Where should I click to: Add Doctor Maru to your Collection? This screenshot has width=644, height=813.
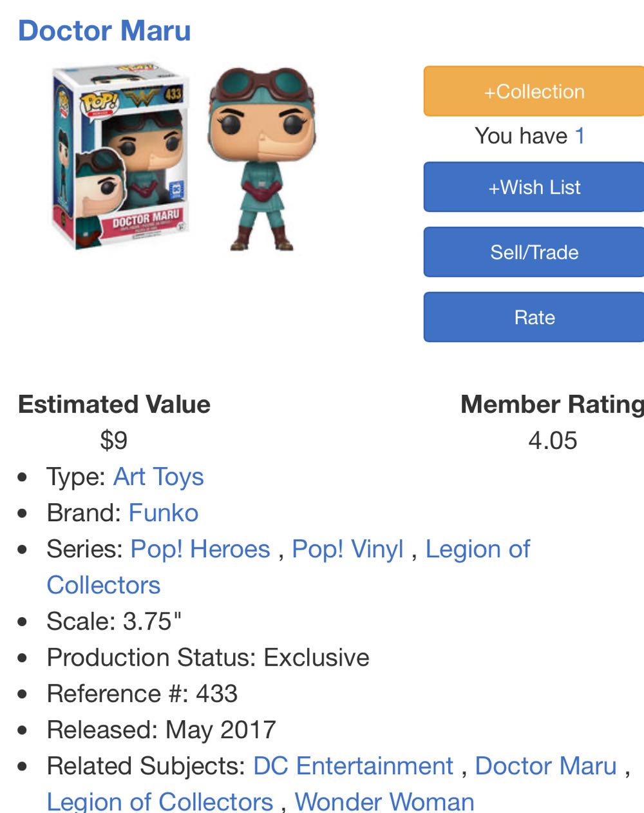tap(533, 91)
